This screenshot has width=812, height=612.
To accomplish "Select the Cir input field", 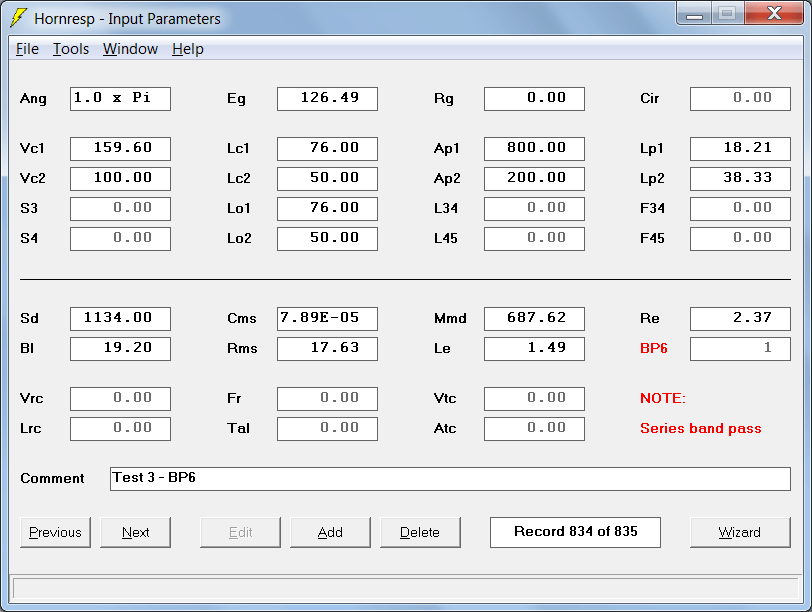I will point(741,99).
